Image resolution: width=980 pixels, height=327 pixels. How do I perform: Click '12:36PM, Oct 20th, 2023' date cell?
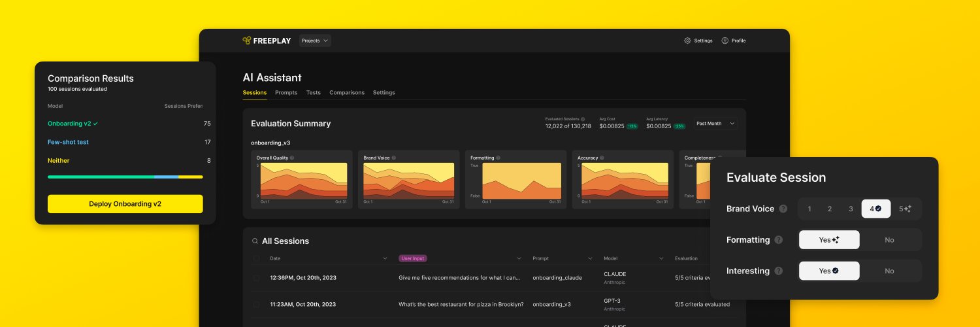coord(303,278)
